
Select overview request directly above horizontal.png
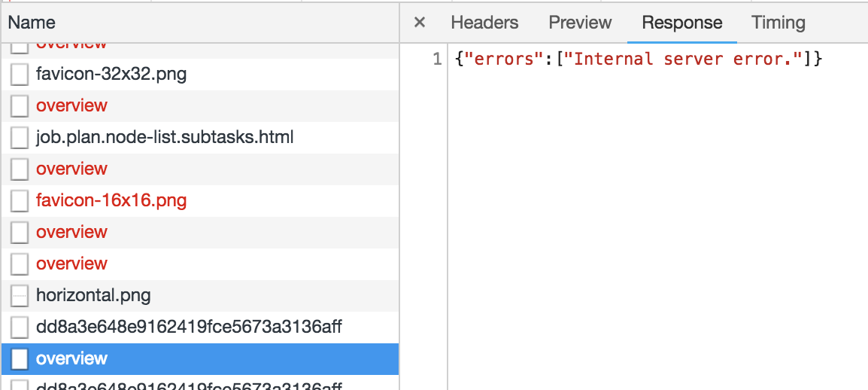[71, 264]
